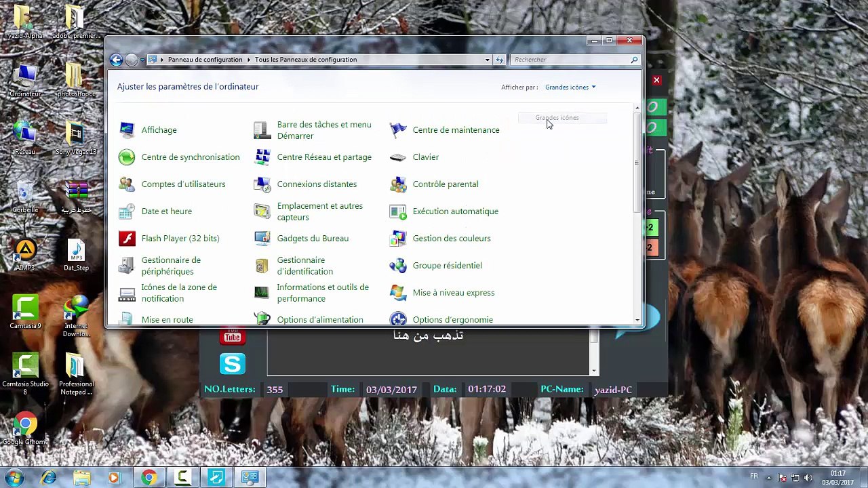Select the Camtasia Studio 8 desktop icon
The width and height of the screenshot is (868, 488).
click(25, 374)
